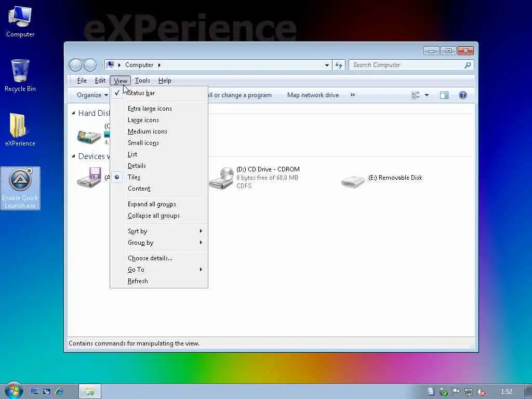Click Refresh in View menu

(x=159, y=281)
